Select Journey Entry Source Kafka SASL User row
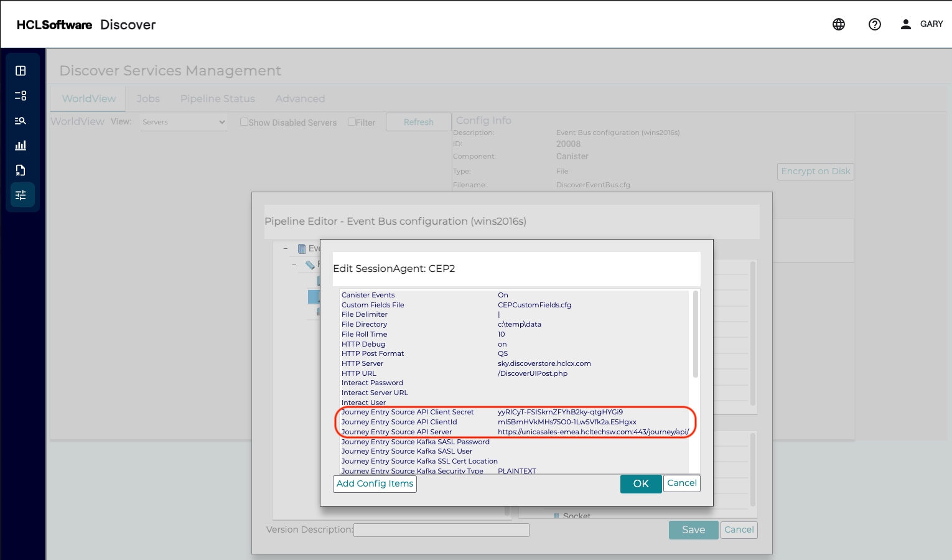This screenshot has height=560, width=952. point(514,451)
